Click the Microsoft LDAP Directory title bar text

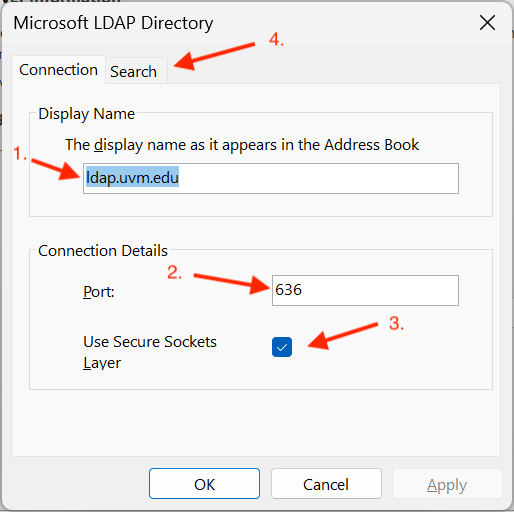(x=113, y=23)
